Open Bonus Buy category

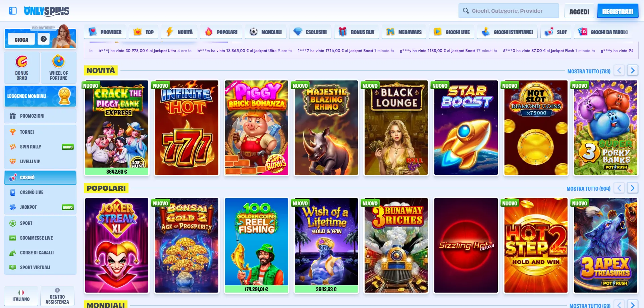[357, 32]
